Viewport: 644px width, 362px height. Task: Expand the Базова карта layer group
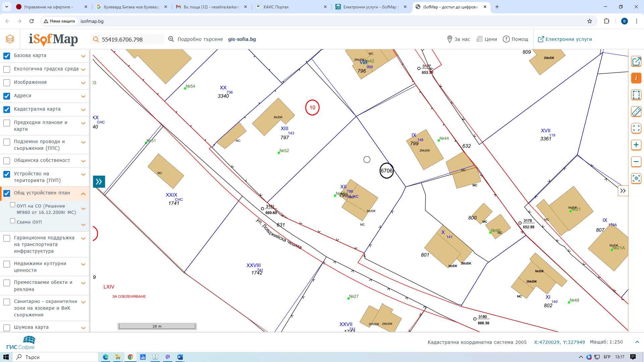pos(83,56)
